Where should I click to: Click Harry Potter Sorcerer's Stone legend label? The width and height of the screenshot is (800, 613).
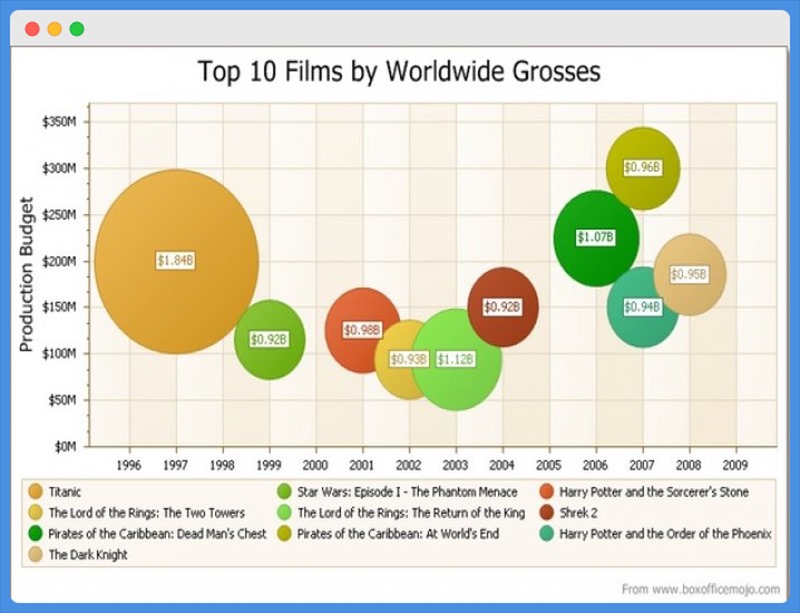tap(653, 492)
